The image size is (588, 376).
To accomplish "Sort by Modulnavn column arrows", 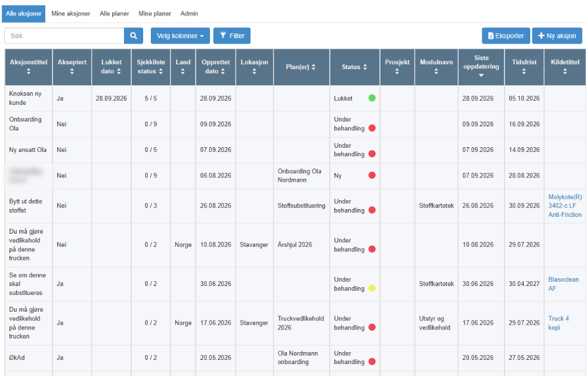I will 436,72.
